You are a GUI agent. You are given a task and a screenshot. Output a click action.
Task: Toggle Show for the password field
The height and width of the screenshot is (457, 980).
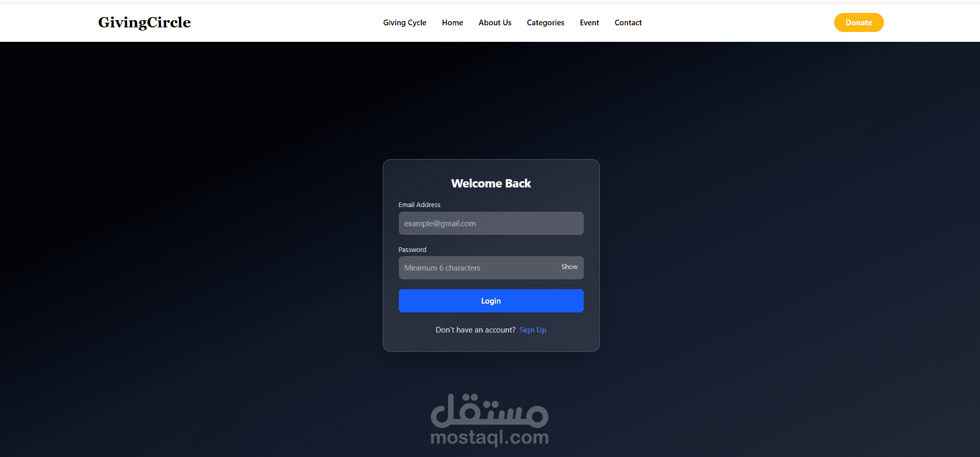tap(569, 267)
